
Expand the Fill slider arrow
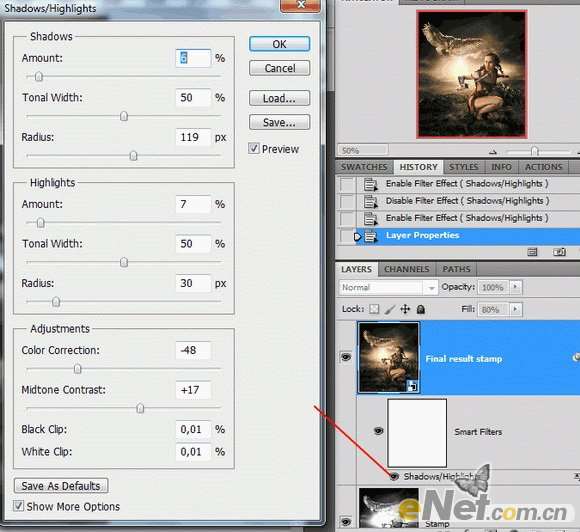[515, 309]
